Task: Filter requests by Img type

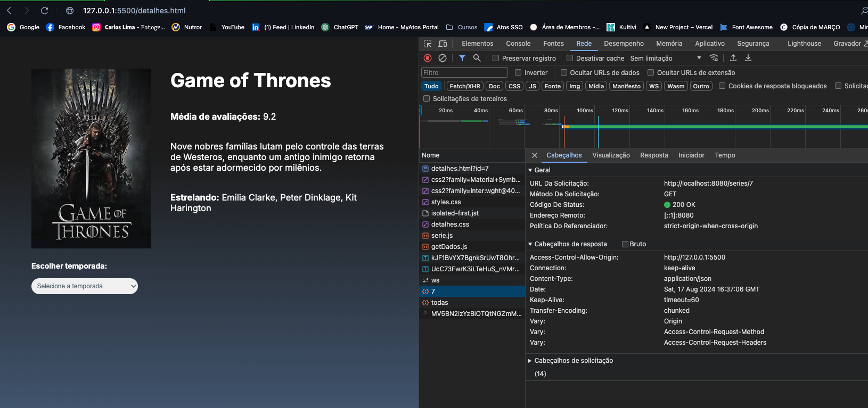Action: 575,86
